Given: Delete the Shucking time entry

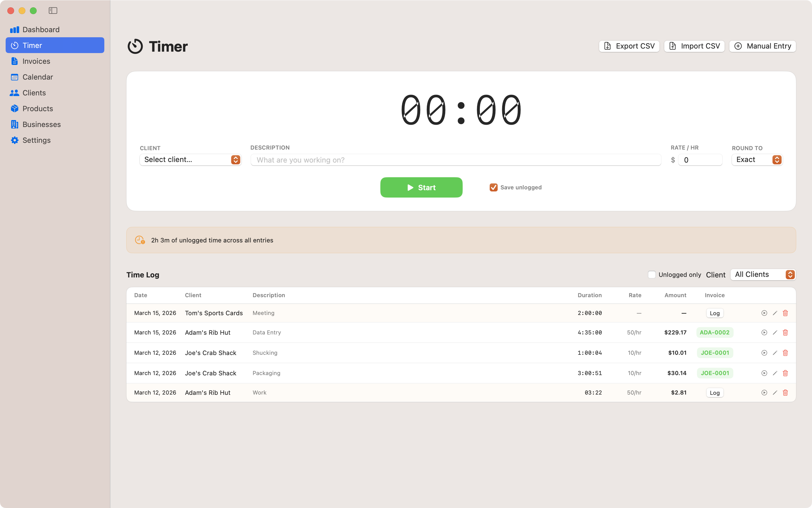Looking at the screenshot, I should tap(785, 353).
